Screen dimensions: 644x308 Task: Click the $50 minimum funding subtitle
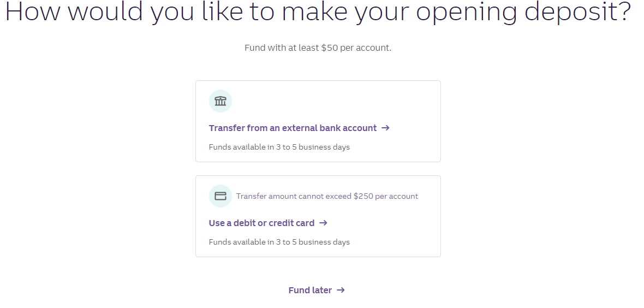(318, 48)
